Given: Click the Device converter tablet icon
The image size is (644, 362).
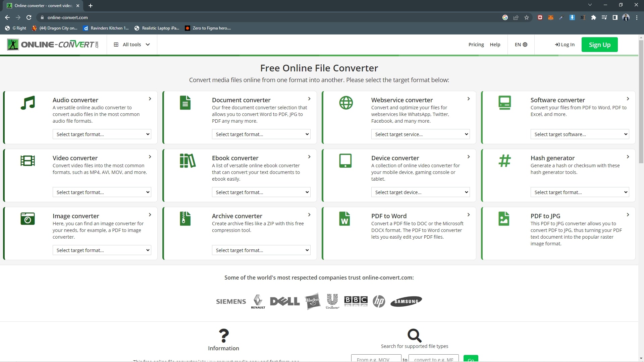Looking at the screenshot, I should tap(345, 161).
